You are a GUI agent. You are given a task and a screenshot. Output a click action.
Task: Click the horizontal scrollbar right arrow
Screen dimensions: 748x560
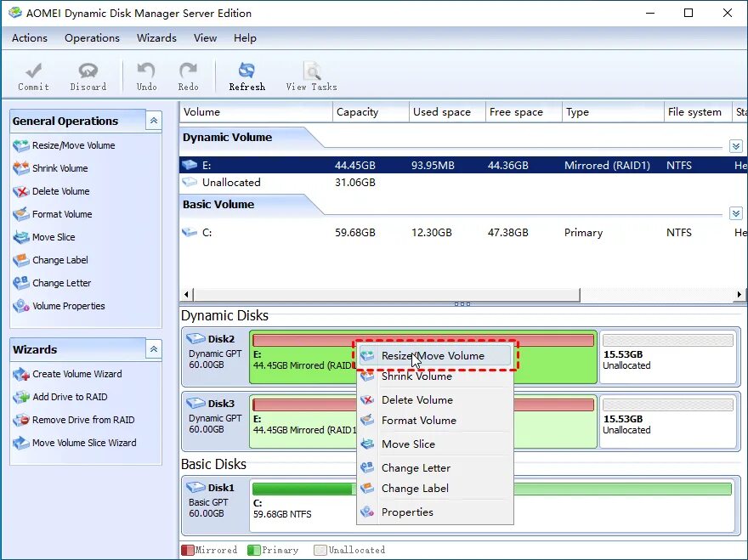[739, 294]
